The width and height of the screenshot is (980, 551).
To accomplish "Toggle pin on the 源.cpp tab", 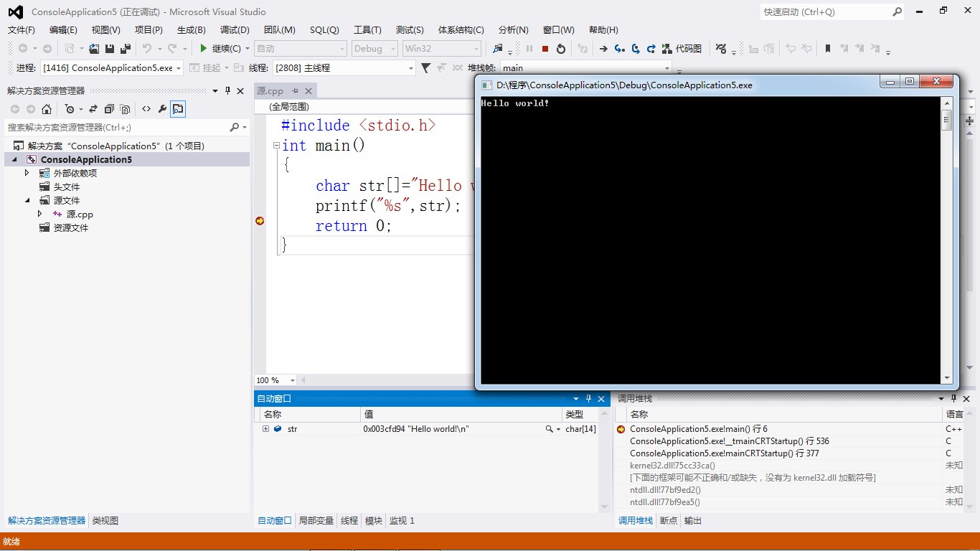I will click(295, 91).
